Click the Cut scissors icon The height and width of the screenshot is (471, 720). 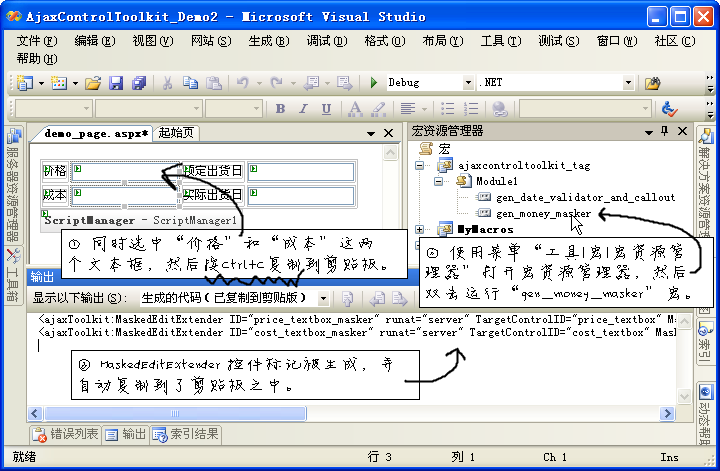167,83
